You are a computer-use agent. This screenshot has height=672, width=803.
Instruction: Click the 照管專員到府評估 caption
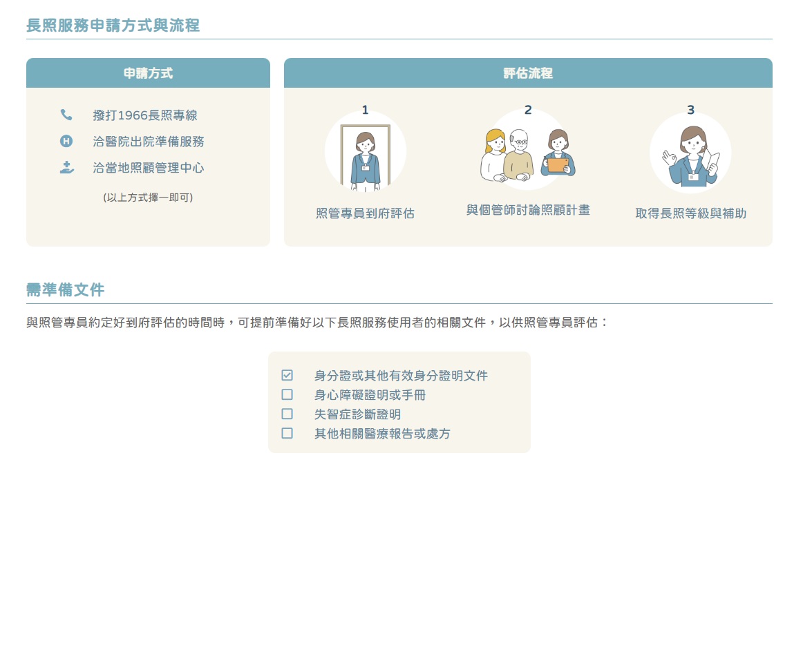pyautogui.click(x=365, y=213)
